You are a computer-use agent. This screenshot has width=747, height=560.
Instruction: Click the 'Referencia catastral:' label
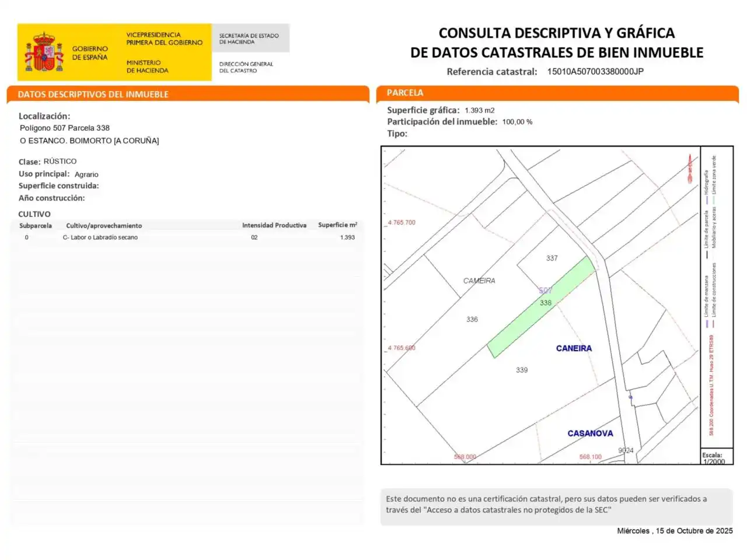(x=492, y=72)
